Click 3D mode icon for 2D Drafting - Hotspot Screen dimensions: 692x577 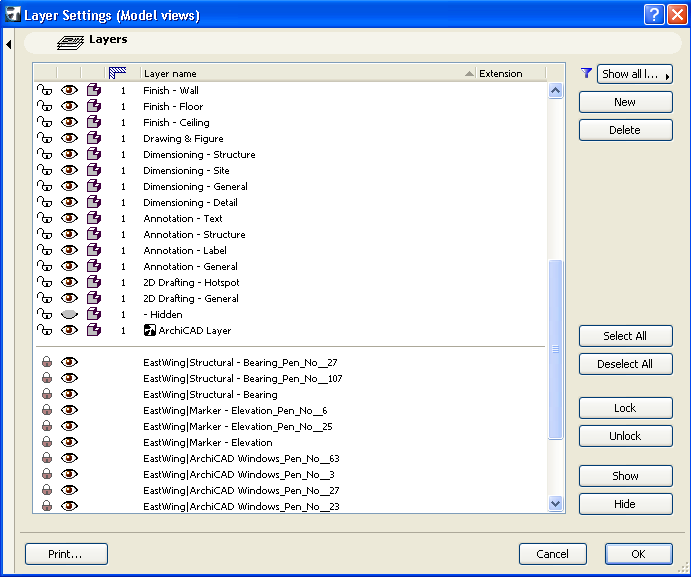point(94,283)
